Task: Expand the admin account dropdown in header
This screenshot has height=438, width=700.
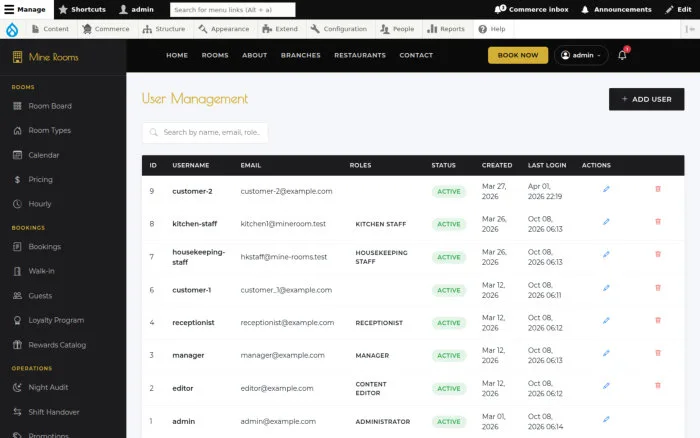Action: (x=581, y=55)
